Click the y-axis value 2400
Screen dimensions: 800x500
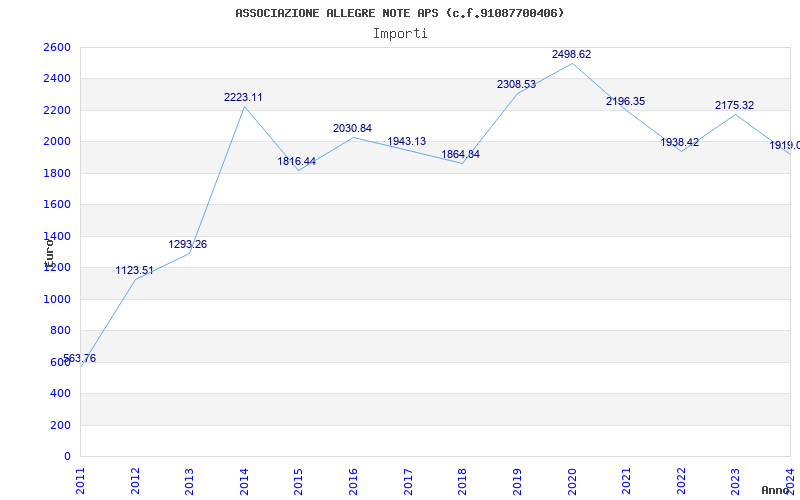57,79
